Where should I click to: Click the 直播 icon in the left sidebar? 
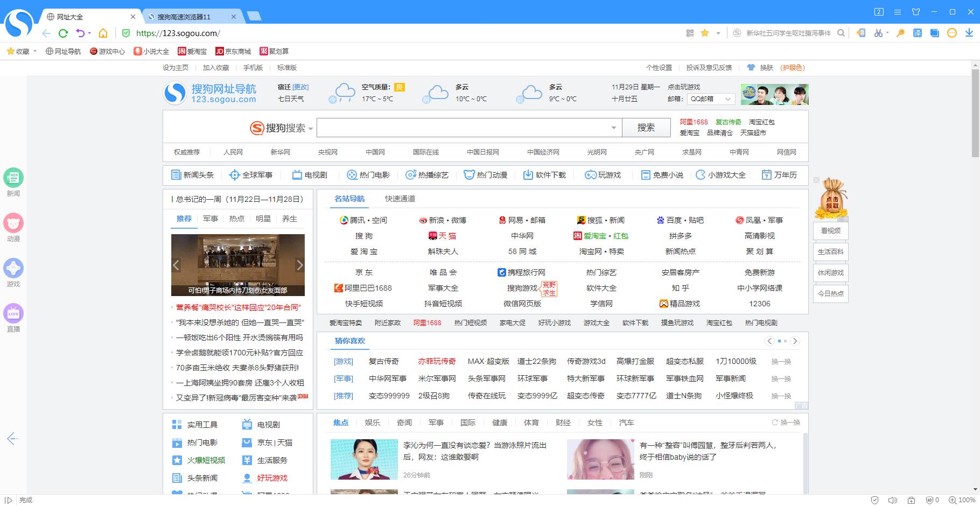(x=13, y=314)
